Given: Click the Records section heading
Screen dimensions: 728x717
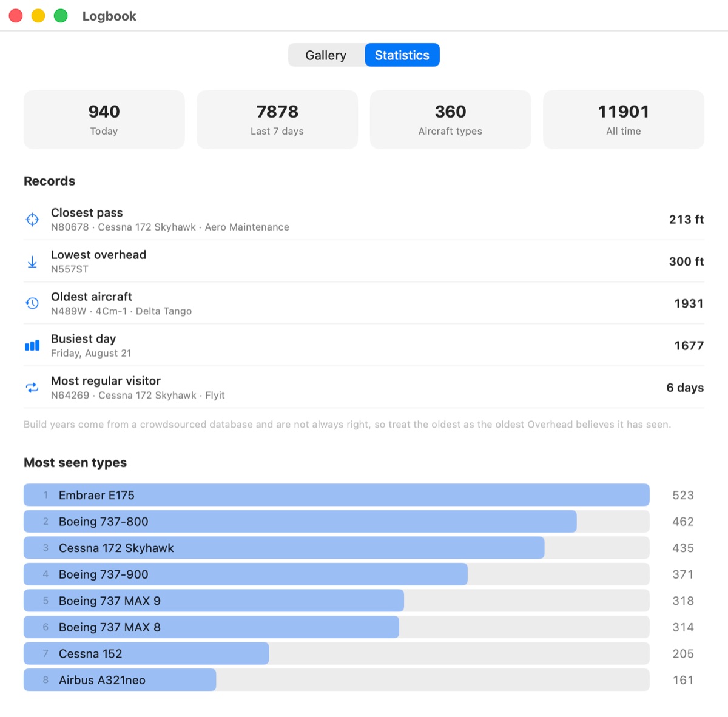Looking at the screenshot, I should click(49, 181).
